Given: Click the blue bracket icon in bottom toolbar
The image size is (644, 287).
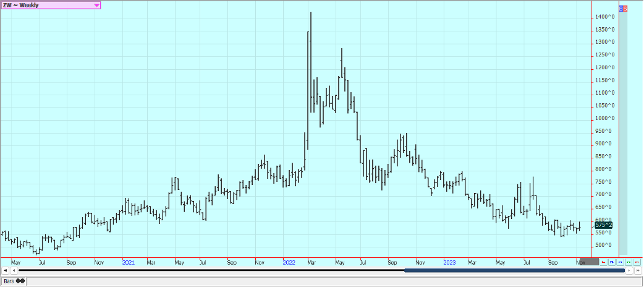Looking at the screenshot, I should pos(612,262).
